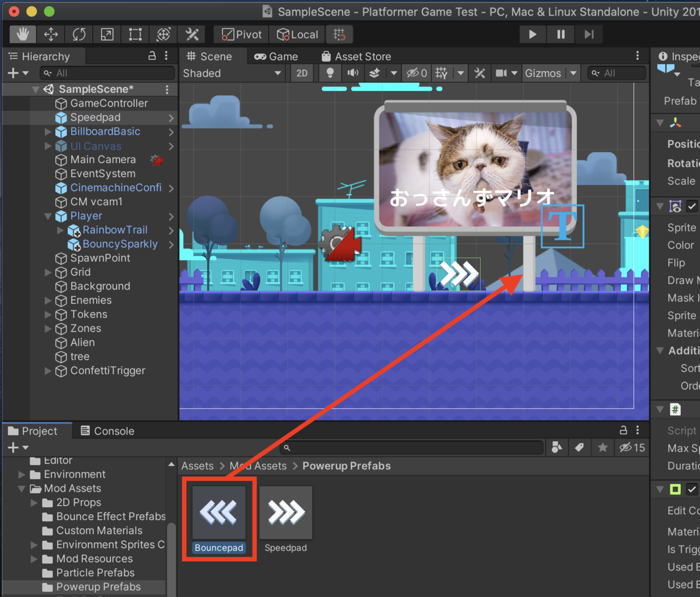
Task: Step one frame forward
Action: [589, 35]
